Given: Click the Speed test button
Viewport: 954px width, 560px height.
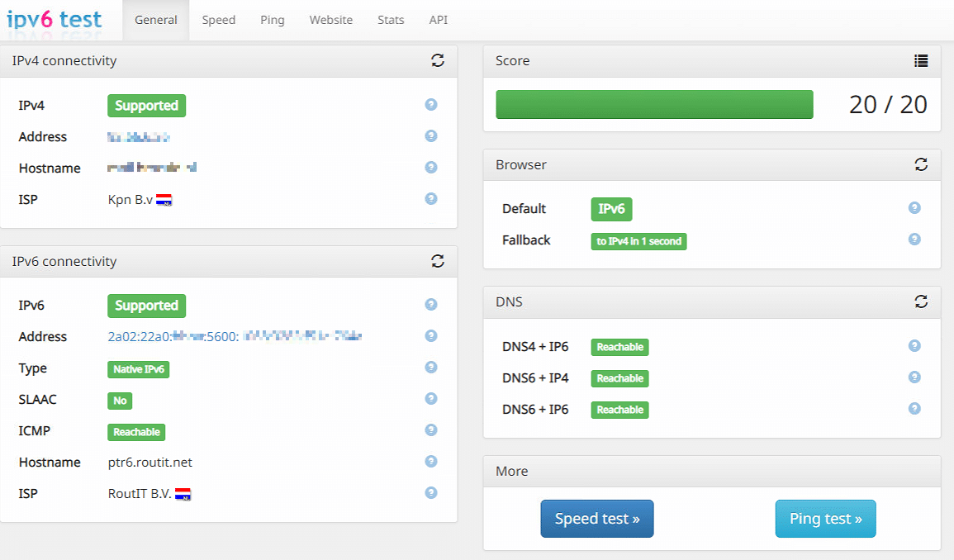Looking at the screenshot, I should click(x=596, y=519).
